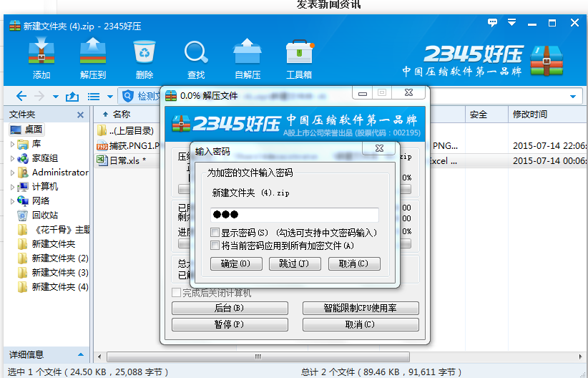Screen dimensions: 588x378
Task: Open the ..(上层目录) parent folder entry
Action: point(126,130)
